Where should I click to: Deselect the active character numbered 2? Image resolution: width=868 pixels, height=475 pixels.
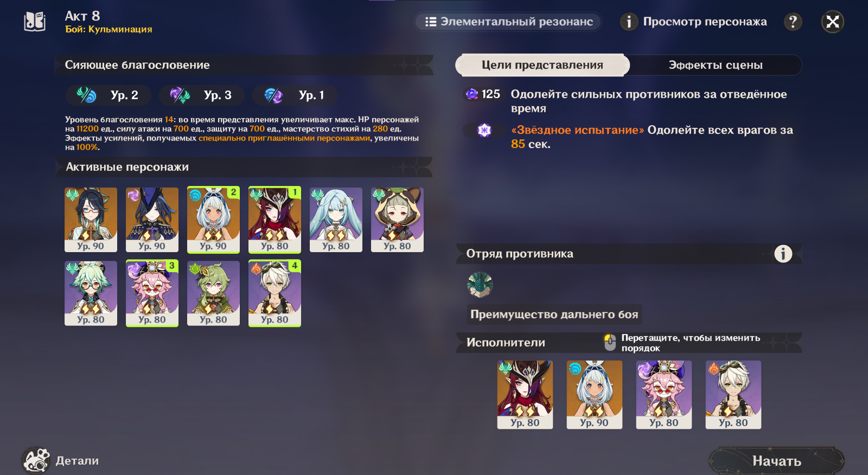[213, 220]
